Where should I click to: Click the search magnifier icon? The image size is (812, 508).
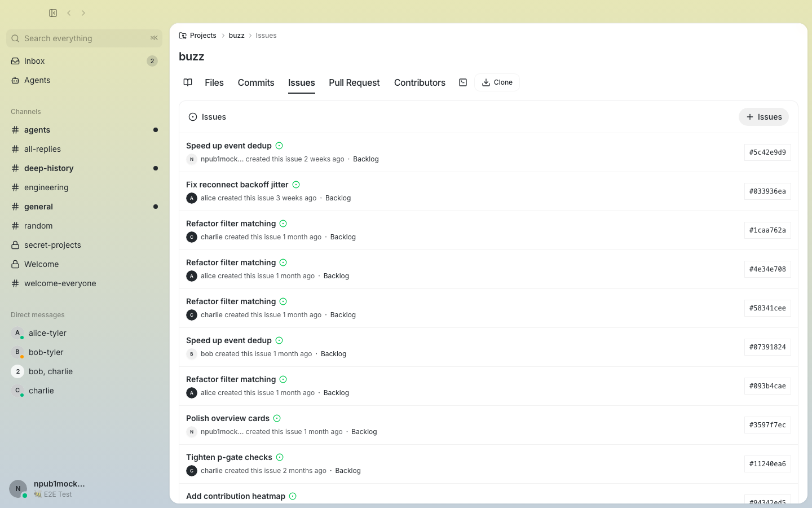[x=15, y=38]
